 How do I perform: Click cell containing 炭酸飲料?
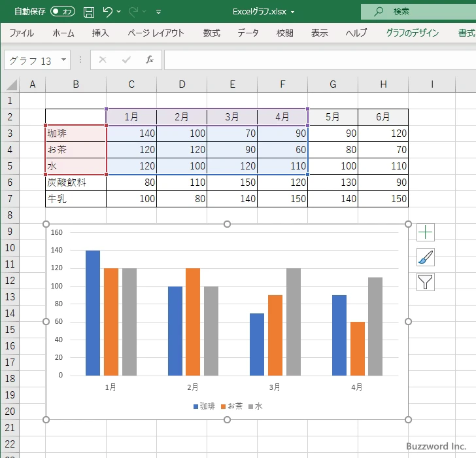[76, 183]
